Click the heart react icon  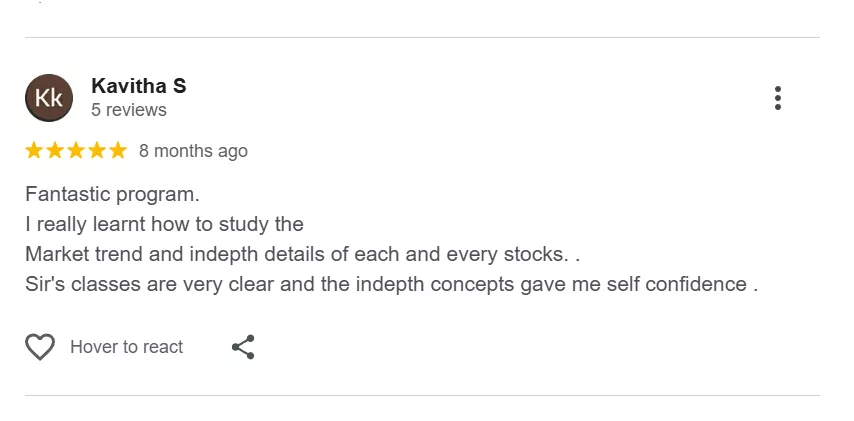point(40,347)
